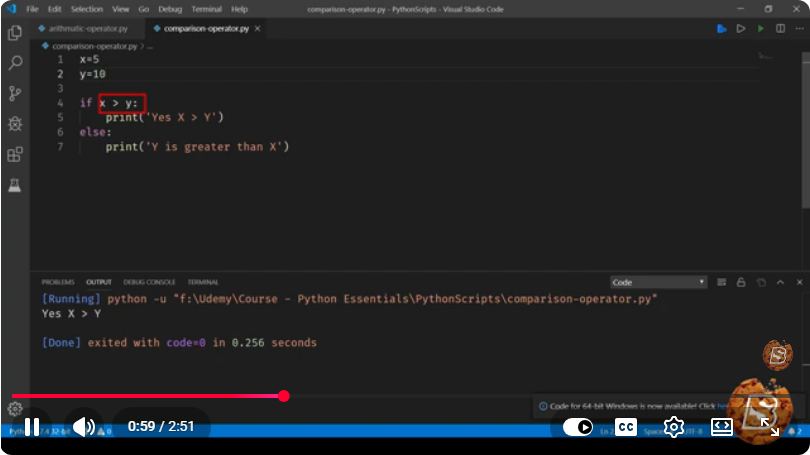Open the notifications bell in status bar
The image size is (810, 455).
click(792, 431)
